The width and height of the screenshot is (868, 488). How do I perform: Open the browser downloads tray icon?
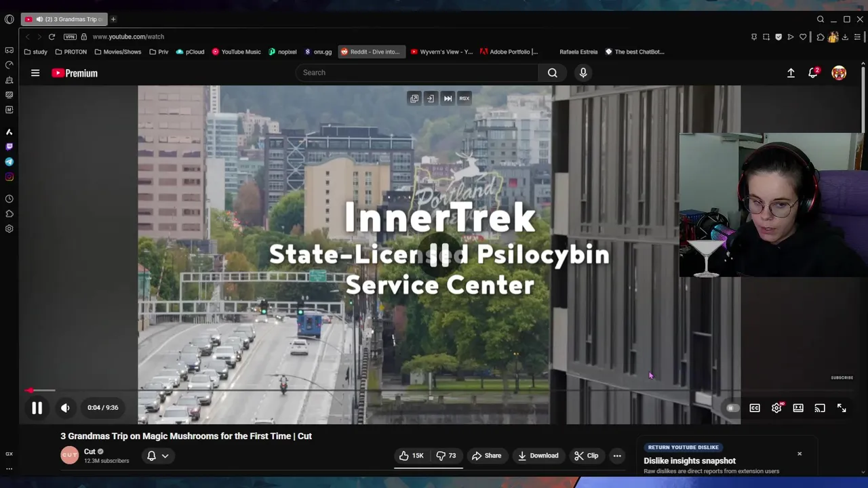point(845,37)
